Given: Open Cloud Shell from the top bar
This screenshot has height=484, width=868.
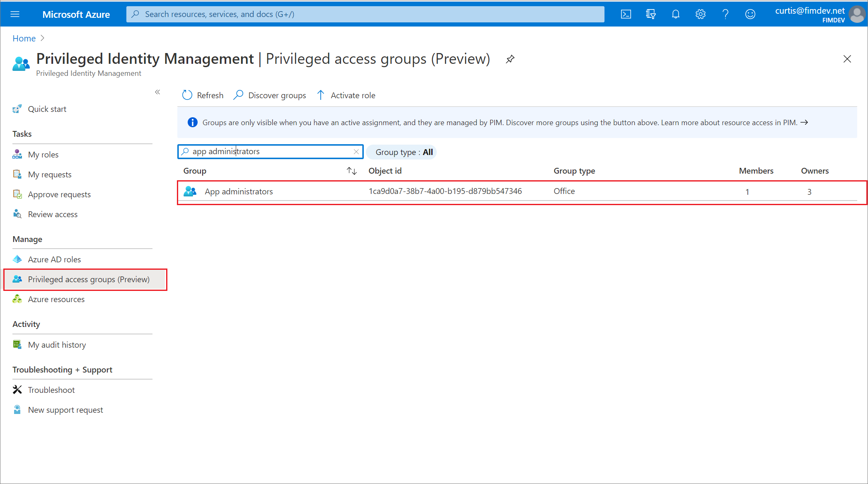Looking at the screenshot, I should pyautogui.click(x=626, y=14).
